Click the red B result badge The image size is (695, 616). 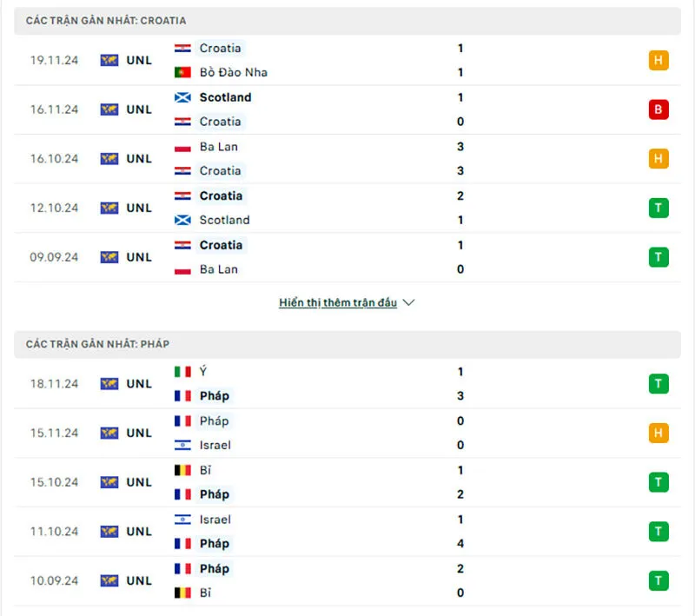(658, 109)
